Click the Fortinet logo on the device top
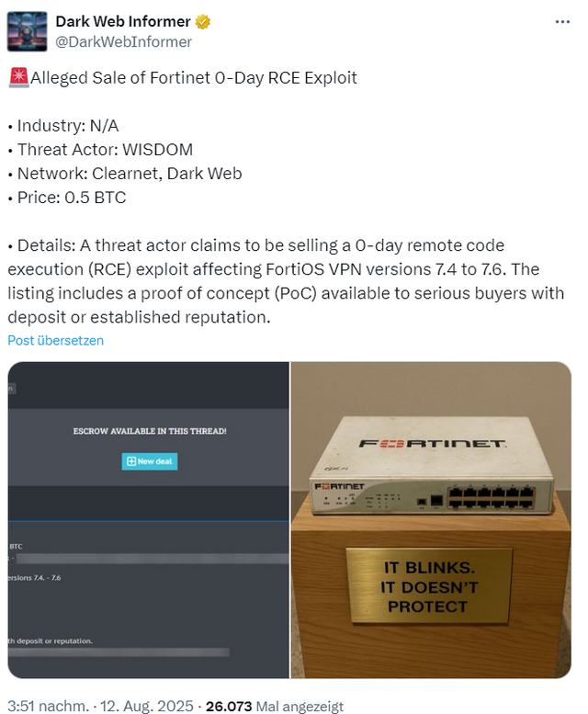This screenshot has width=588, height=714. [x=432, y=444]
